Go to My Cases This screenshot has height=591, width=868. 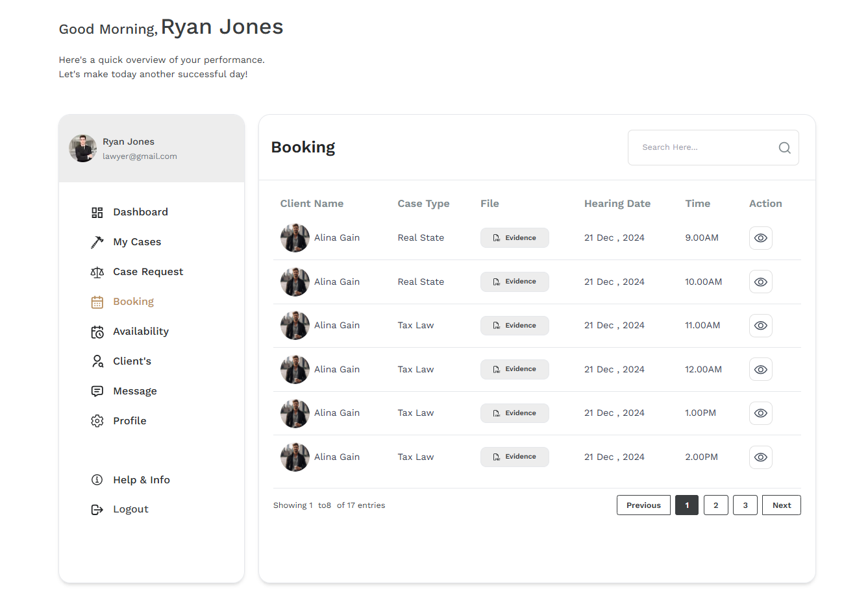pos(137,242)
